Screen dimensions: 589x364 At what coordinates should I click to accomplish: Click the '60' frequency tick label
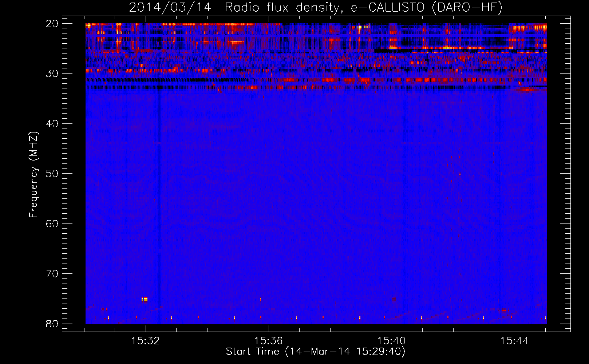click(x=52, y=223)
